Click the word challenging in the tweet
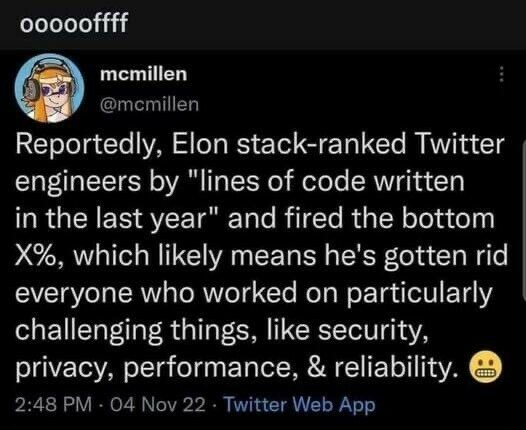This screenshot has height=430, width=526. coord(89,331)
